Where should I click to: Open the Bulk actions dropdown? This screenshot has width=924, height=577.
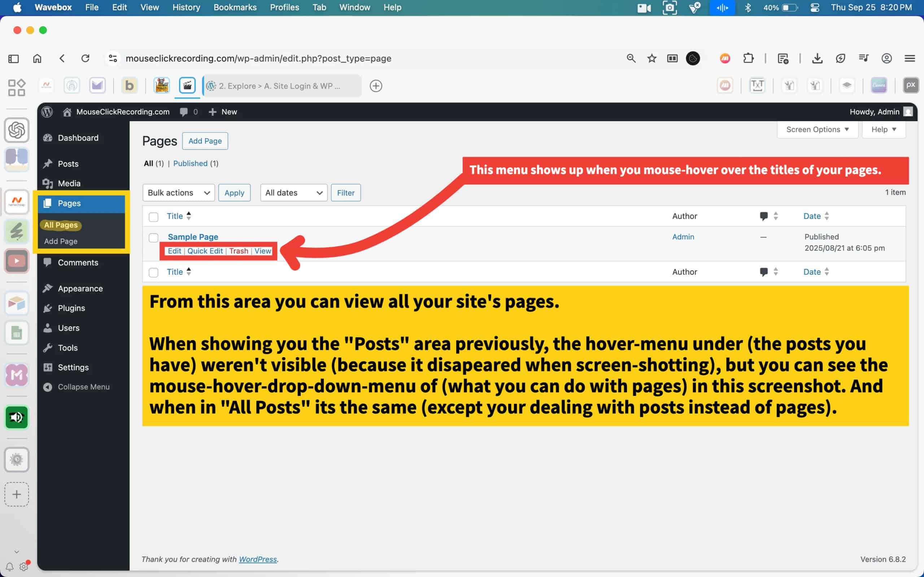178,193
